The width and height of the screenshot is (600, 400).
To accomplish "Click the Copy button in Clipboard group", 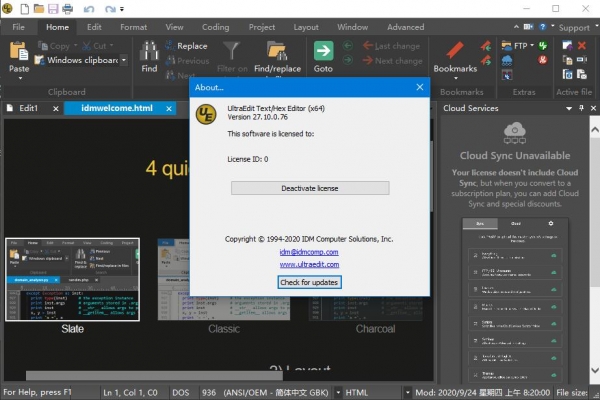I will coord(54,46).
